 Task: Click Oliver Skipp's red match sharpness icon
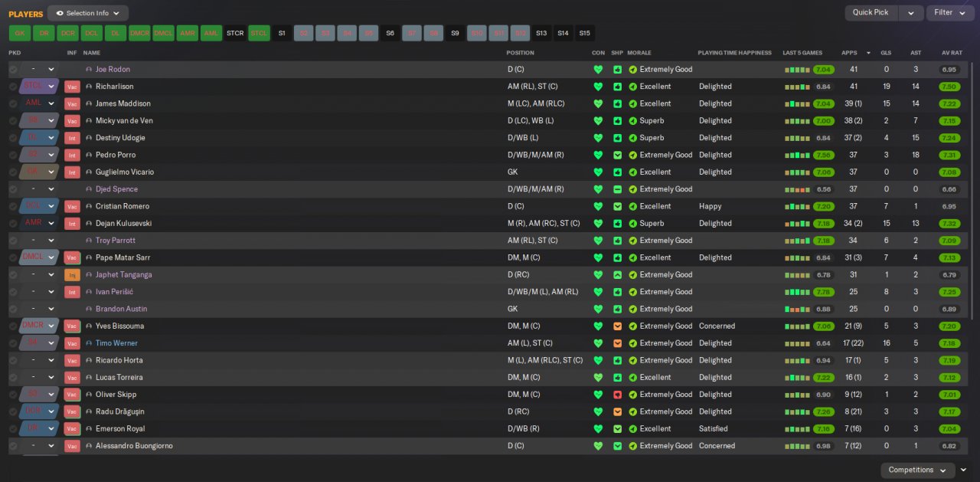pos(617,395)
